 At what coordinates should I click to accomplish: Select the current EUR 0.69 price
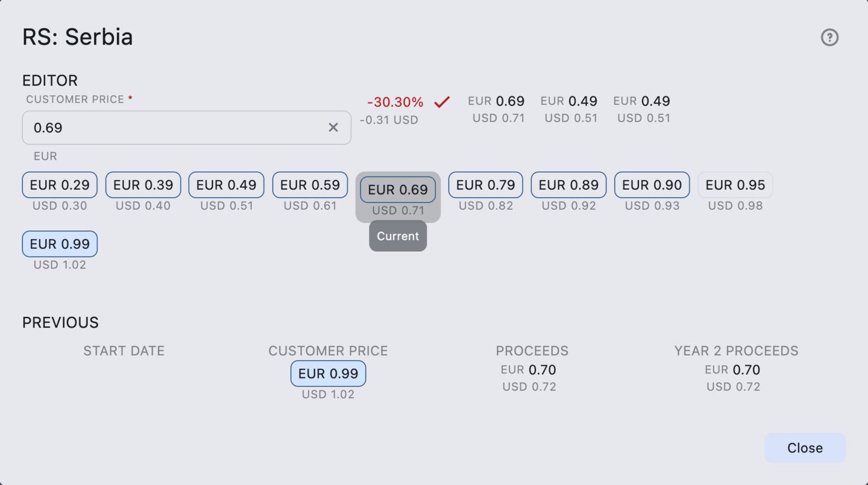coord(398,190)
